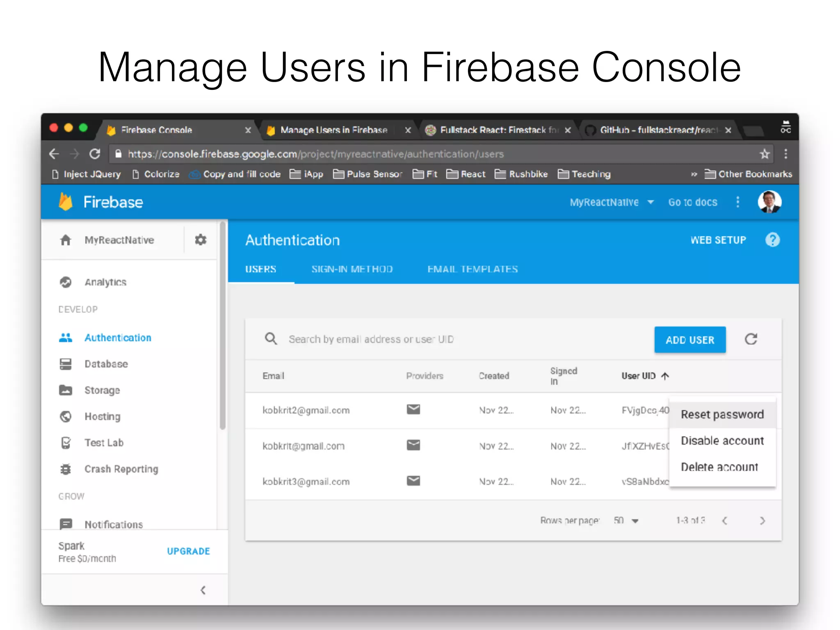Choose Reset password from the menu
This screenshot has width=840, height=630.
[722, 414]
